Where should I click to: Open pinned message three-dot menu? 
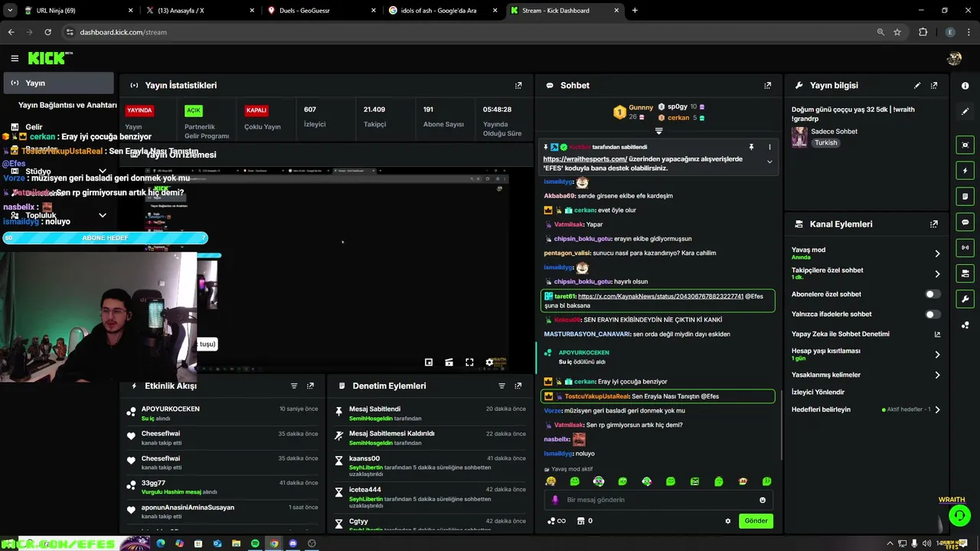pyautogui.click(x=769, y=147)
